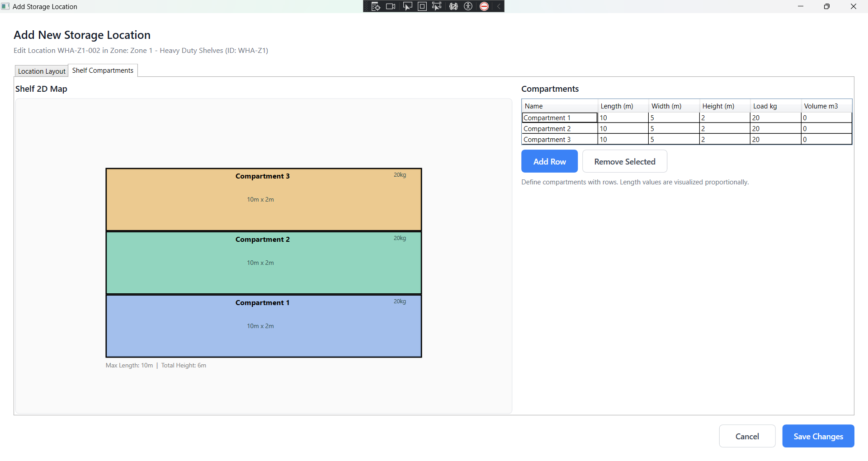Open the Live Visual Tree icon
The width and height of the screenshot is (868, 461).
375,6
